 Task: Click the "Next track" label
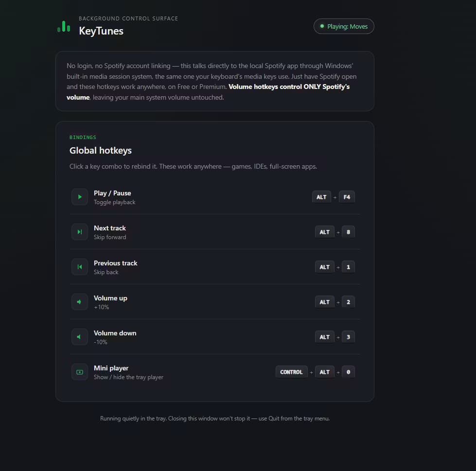(109, 228)
